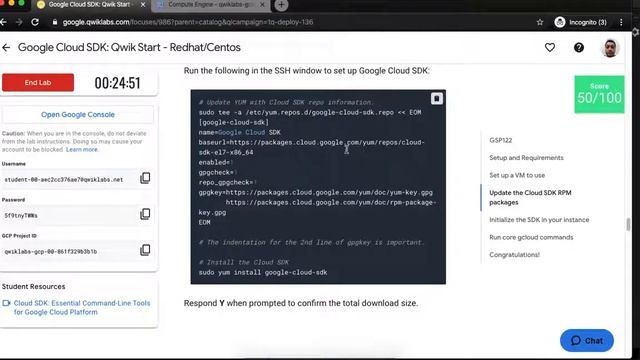Click the 'sudo yum install google-cloud-sdk' line
This screenshot has height=360, width=640.
263,272
